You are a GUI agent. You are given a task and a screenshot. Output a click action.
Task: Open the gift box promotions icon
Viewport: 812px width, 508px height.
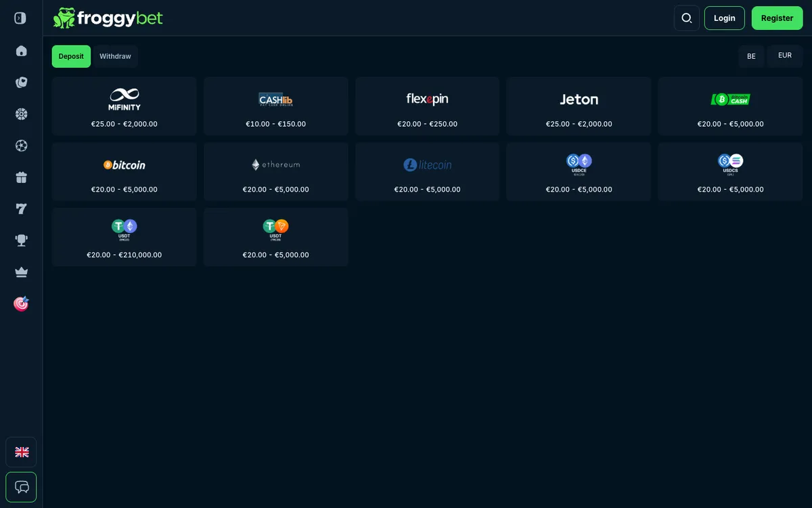click(x=21, y=177)
